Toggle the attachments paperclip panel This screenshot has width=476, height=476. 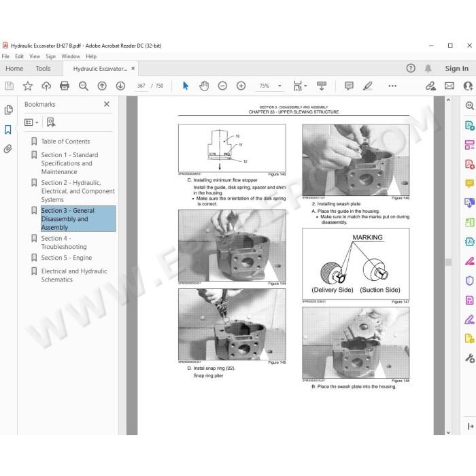(8, 149)
